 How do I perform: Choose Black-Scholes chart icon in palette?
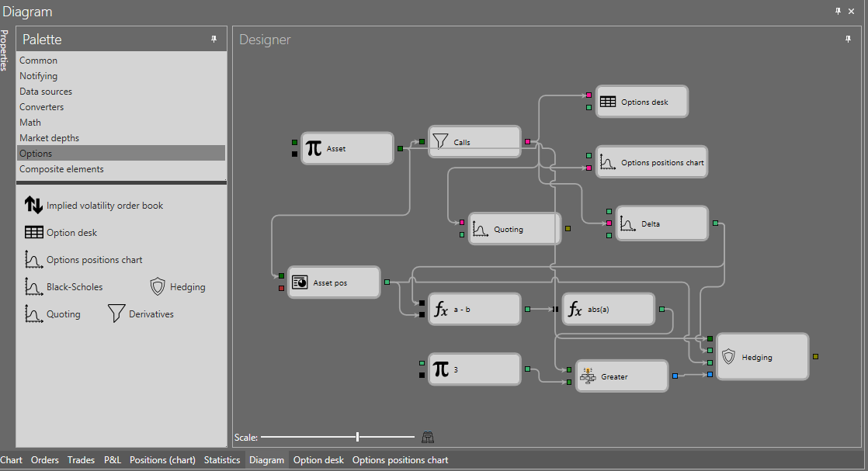[33, 286]
